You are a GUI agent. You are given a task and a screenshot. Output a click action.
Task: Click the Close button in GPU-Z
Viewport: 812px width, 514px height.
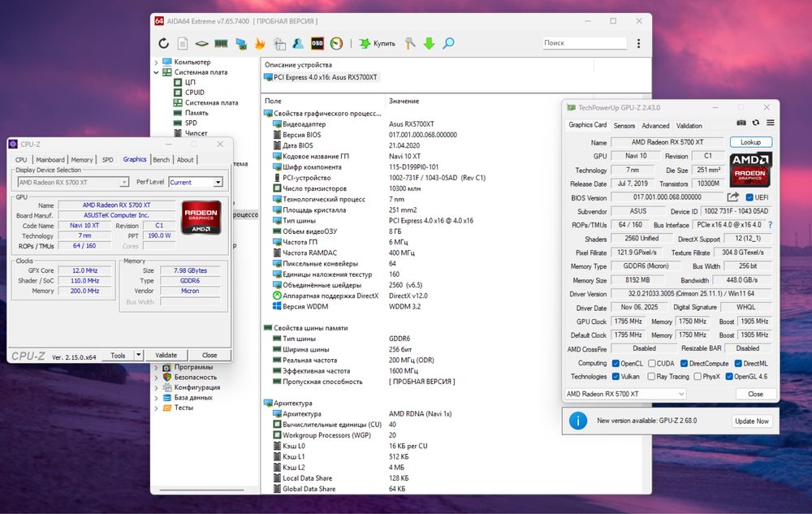click(x=755, y=394)
